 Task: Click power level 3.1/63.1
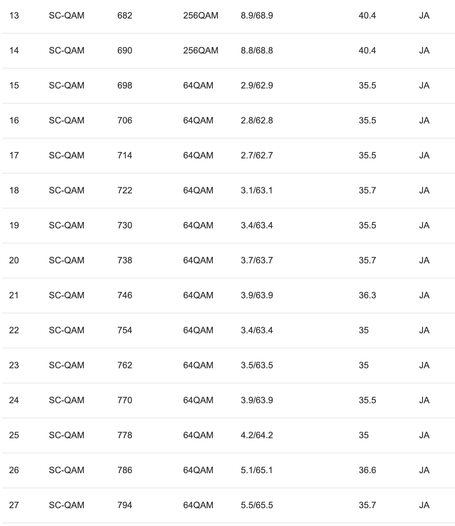(257, 190)
